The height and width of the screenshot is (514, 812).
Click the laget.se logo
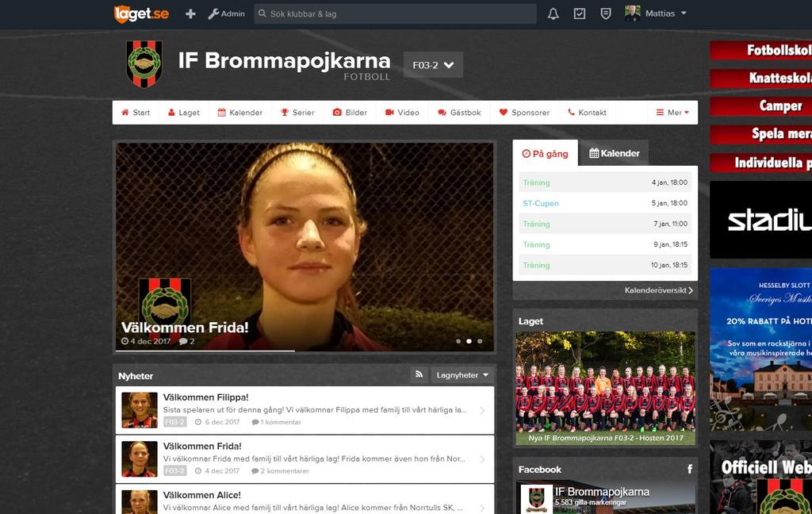[x=141, y=14]
